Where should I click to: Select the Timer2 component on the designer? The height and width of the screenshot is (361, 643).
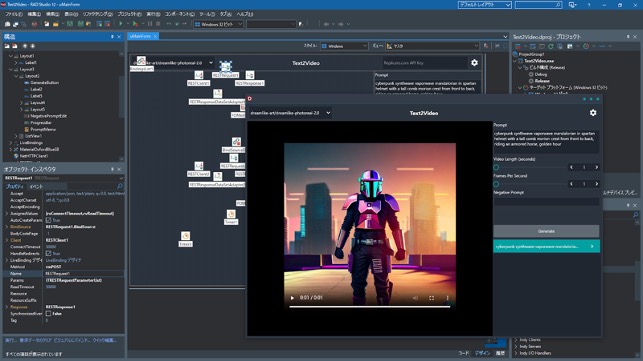(186, 236)
